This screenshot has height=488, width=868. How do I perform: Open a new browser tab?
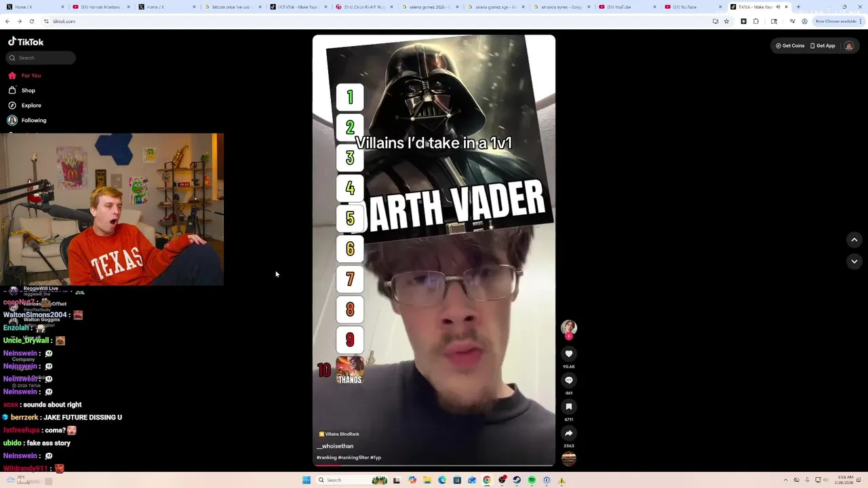click(798, 7)
